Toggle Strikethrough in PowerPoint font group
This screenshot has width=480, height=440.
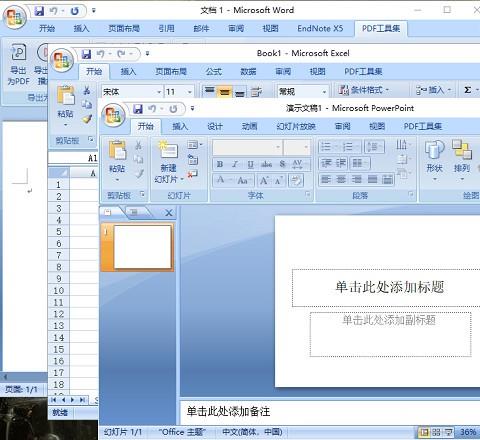click(266, 164)
